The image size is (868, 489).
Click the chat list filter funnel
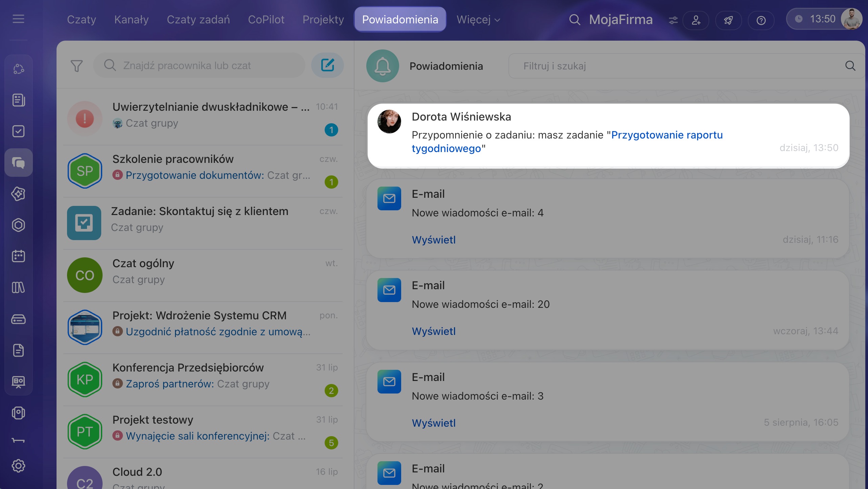[77, 66]
